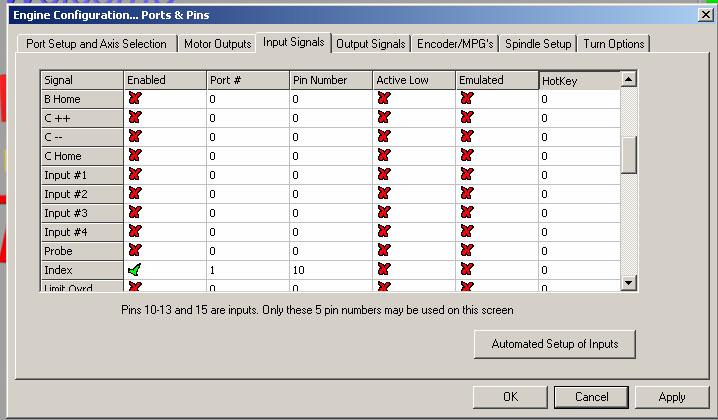This screenshot has width=718, height=420.
Task: Toggle Enabled mark for C -- row
Action: coord(135,136)
